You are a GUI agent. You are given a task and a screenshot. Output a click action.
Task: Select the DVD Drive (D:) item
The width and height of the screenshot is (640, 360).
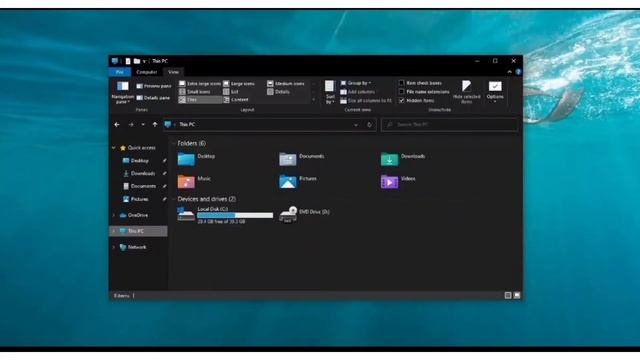click(x=305, y=215)
